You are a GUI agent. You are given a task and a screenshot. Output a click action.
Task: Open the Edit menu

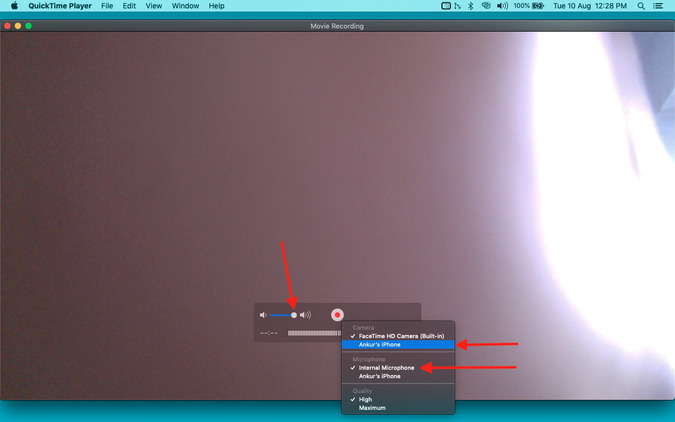[129, 6]
